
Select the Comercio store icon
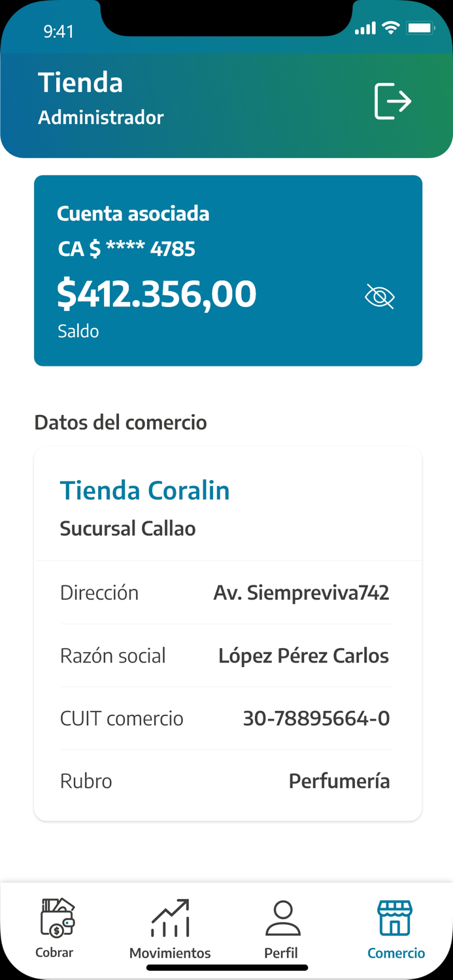(395, 918)
